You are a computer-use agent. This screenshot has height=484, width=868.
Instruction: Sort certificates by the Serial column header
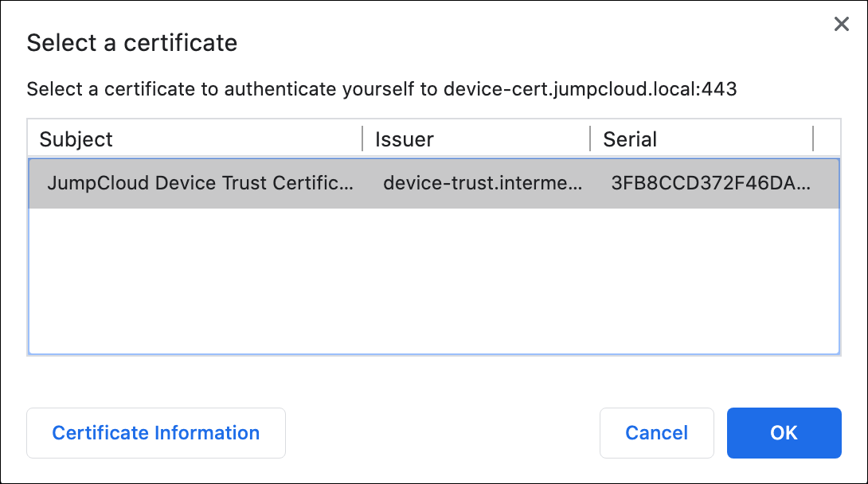pos(630,139)
